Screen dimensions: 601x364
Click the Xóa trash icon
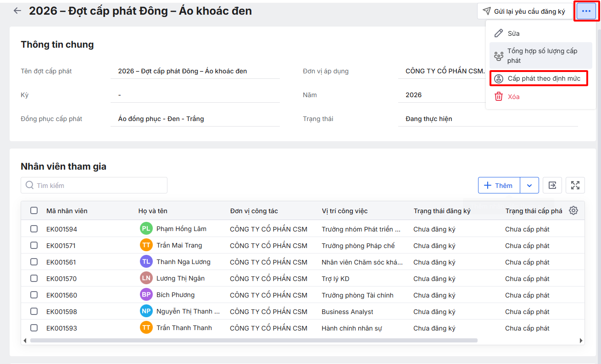click(499, 96)
